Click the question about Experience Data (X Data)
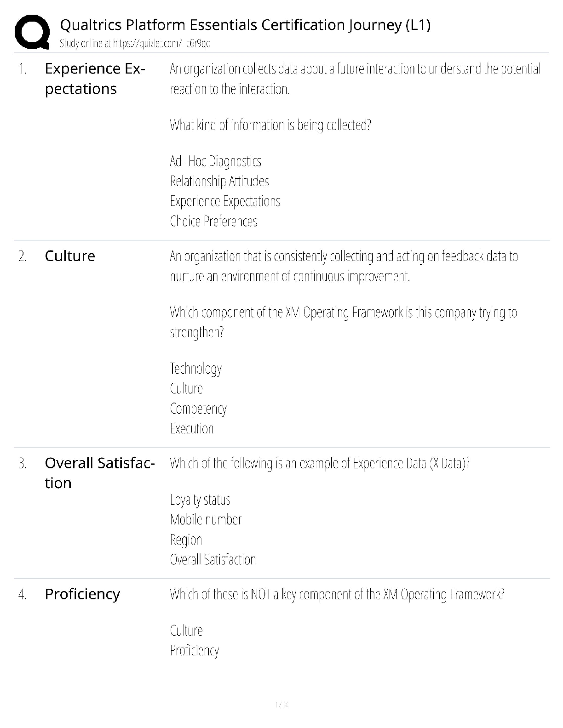The image size is (563, 728). pyautogui.click(x=320, y=463)
